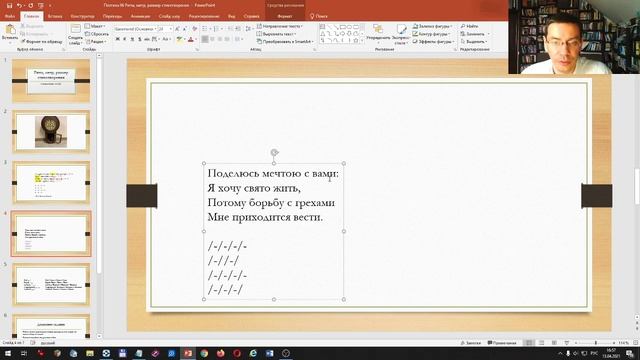Switch to the Slide Show (Слайд-шоу) tab

pos(169,16)
